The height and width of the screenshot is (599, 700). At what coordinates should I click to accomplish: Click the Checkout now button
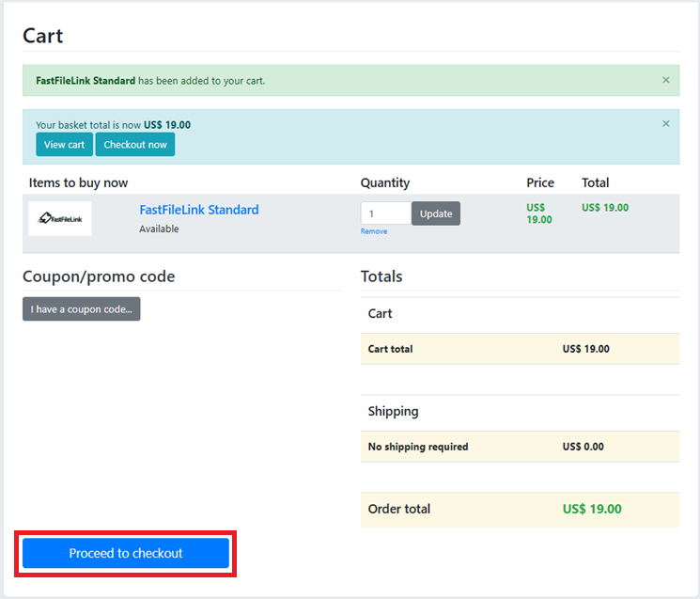pyautogui.click(x=135, y=145)
